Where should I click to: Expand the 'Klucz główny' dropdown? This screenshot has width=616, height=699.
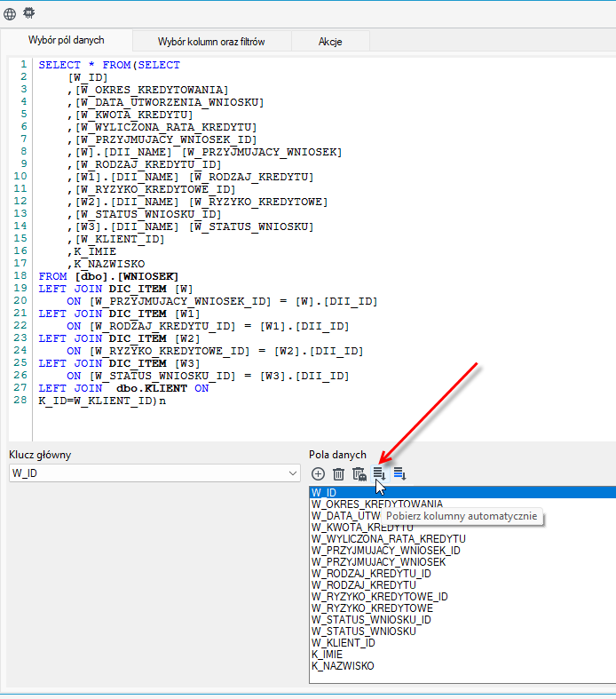tap(293, 473)
